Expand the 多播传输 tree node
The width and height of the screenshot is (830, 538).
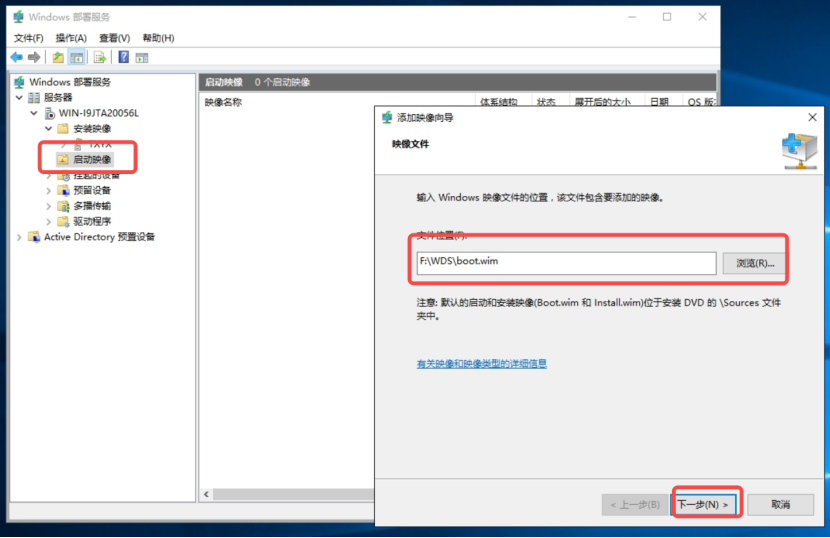49,206
